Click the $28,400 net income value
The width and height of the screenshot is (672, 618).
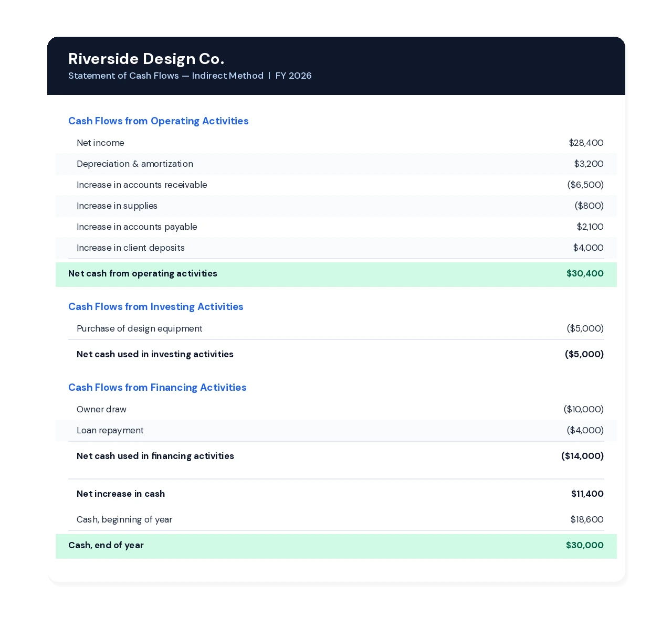point(586,143)
